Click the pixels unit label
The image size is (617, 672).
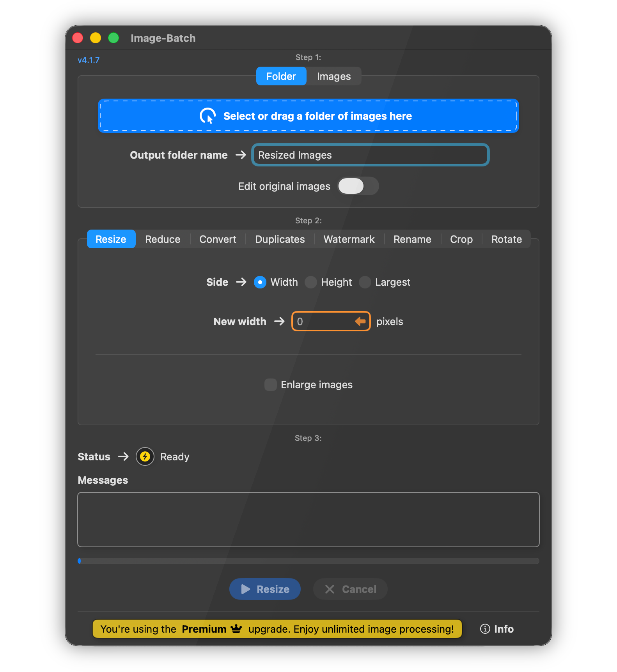coord(390,321)
